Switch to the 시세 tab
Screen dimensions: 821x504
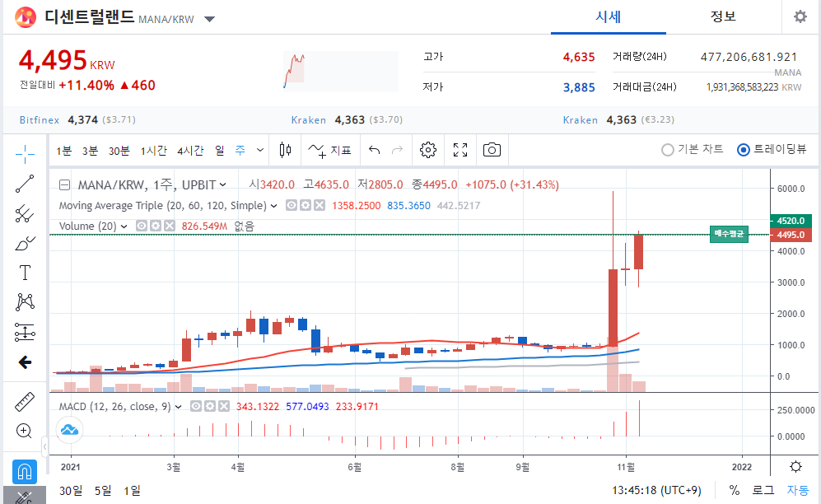pos(608,16)
